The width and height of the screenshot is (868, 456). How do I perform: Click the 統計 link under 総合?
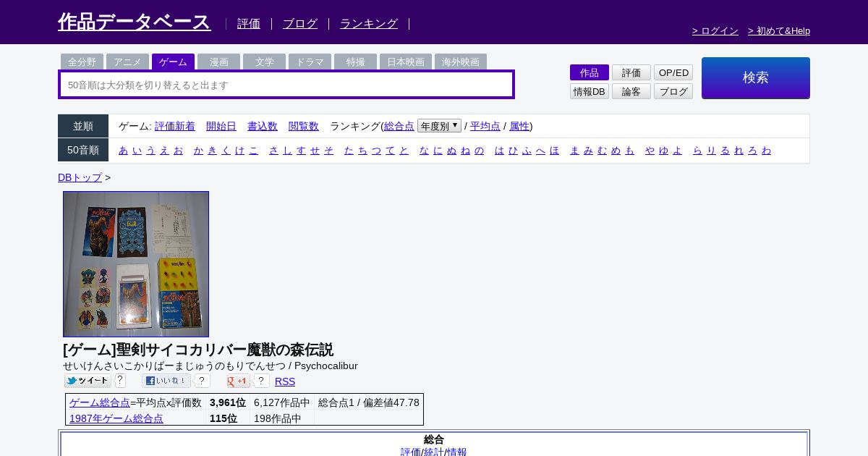[434, 452]
